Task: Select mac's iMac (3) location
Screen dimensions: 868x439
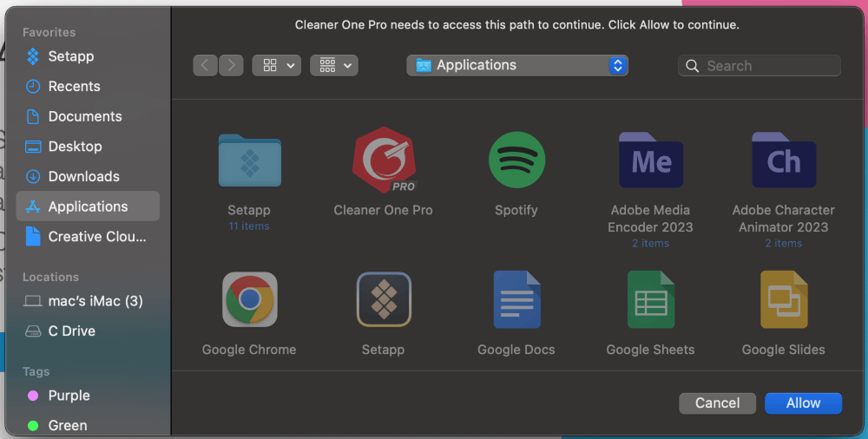Action: pyautogui.click(x=88, y=300)
